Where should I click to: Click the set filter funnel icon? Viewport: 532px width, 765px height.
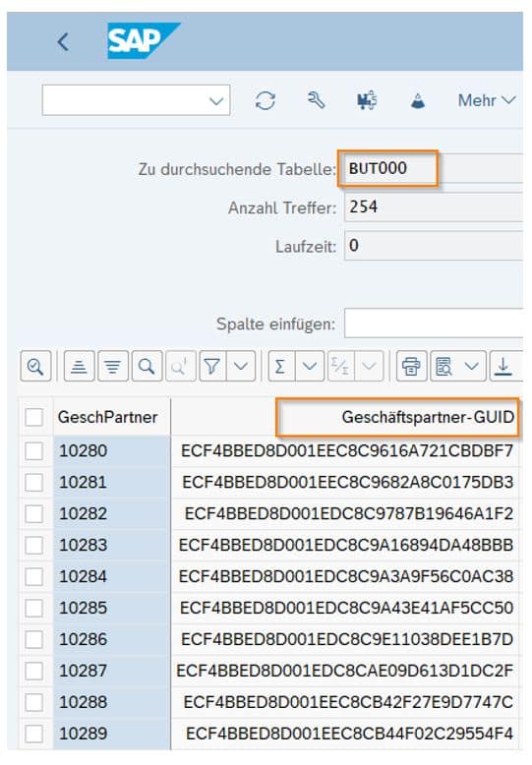(211, 367)
